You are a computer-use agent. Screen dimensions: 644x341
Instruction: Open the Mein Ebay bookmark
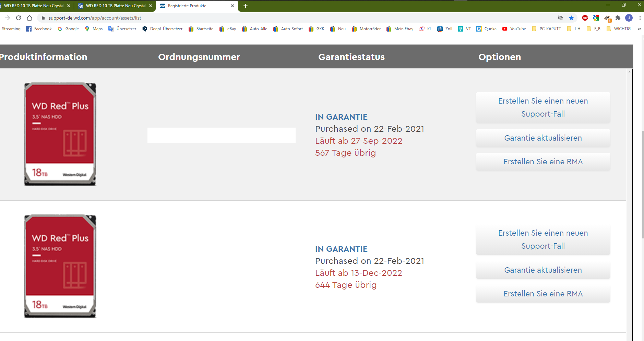400,29
